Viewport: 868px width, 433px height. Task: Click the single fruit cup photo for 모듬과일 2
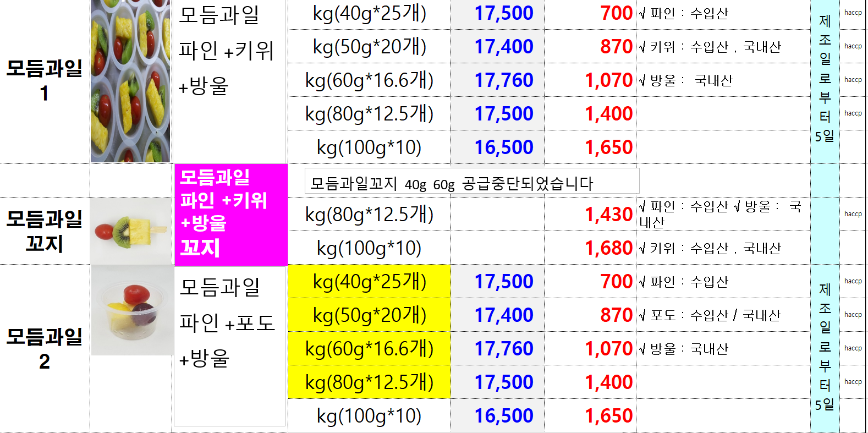[x=132, y=310]
